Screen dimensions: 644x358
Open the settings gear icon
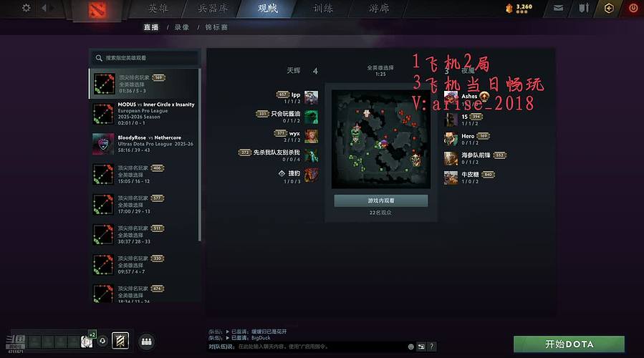point(26,8)
